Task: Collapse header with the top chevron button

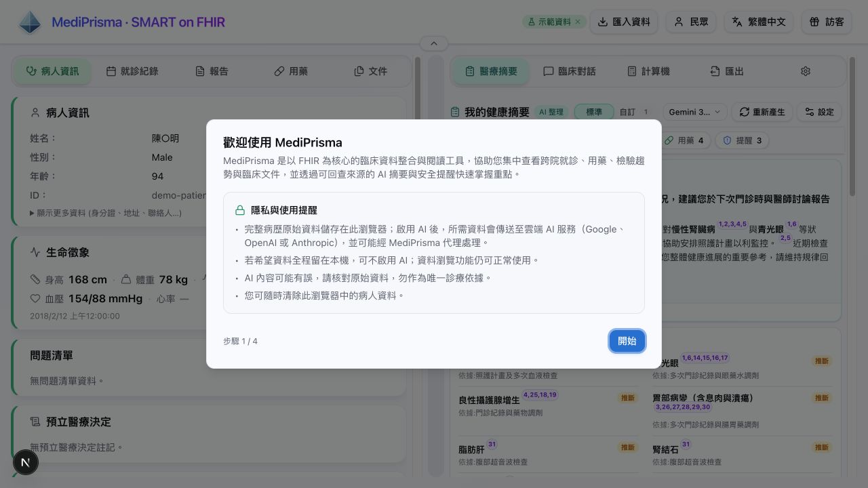Action: [434, 43]
